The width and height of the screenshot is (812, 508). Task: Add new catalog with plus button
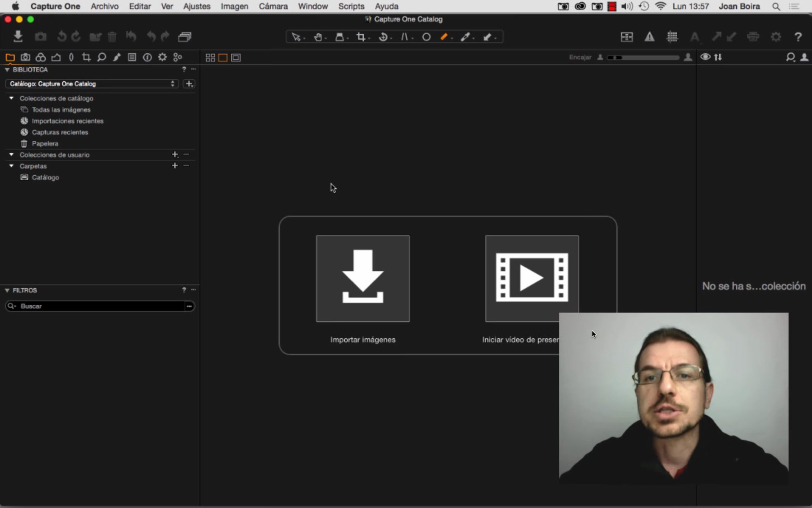(189, 84)
